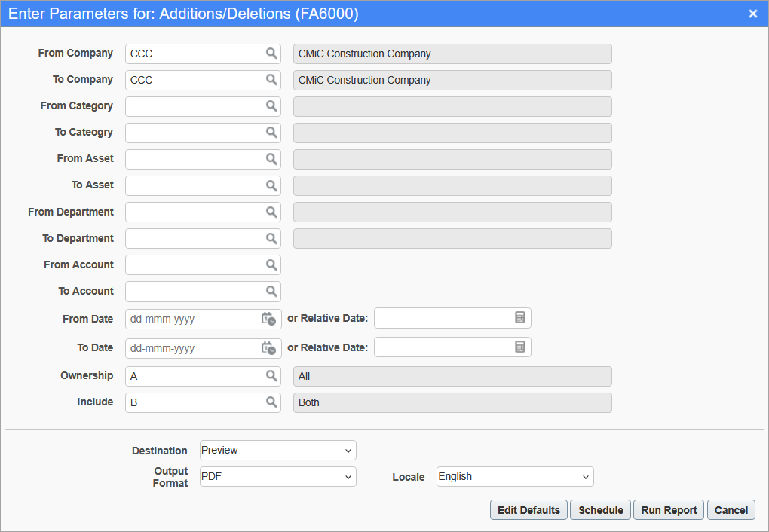Viewport: 769px width, 532px height.
Task: Open the To relative date calculator icon
Action: click(x=521, y=347)
